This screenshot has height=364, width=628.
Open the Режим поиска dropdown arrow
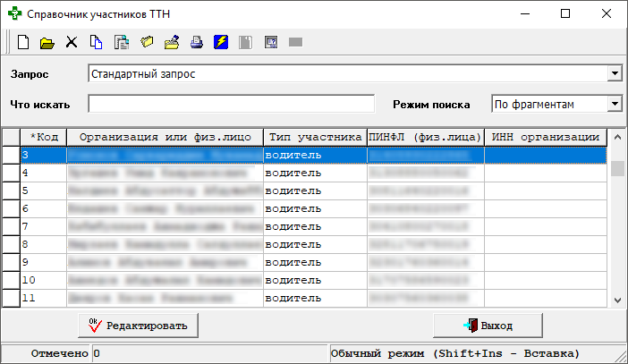point(615,104)
